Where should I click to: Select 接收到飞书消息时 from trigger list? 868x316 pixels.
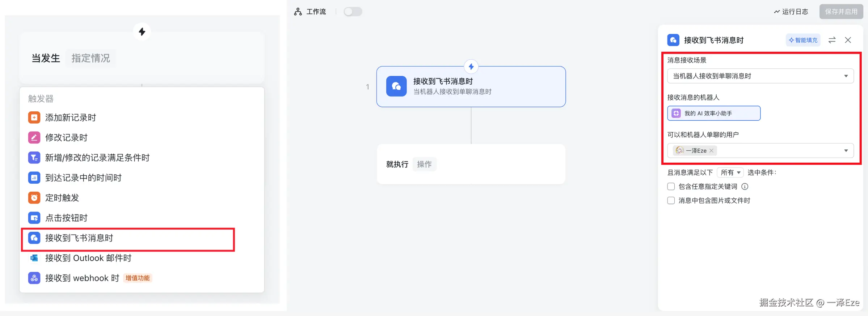[x=79, y=238]
